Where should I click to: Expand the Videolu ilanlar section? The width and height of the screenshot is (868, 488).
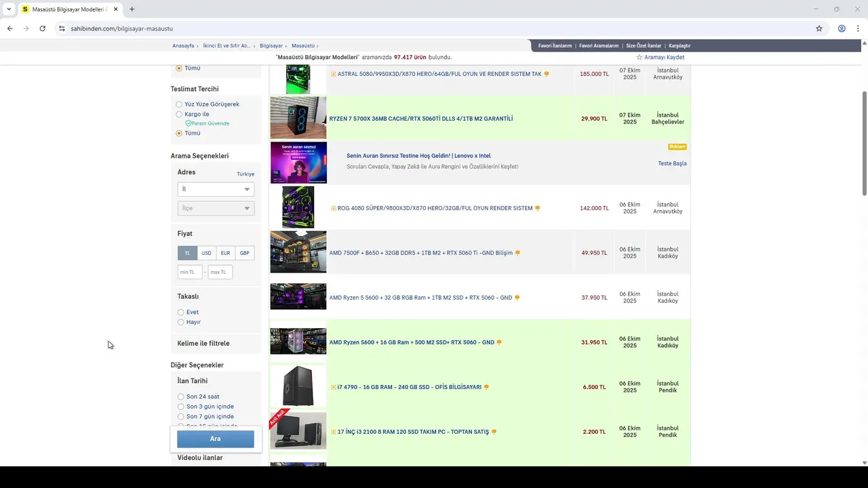200,457
